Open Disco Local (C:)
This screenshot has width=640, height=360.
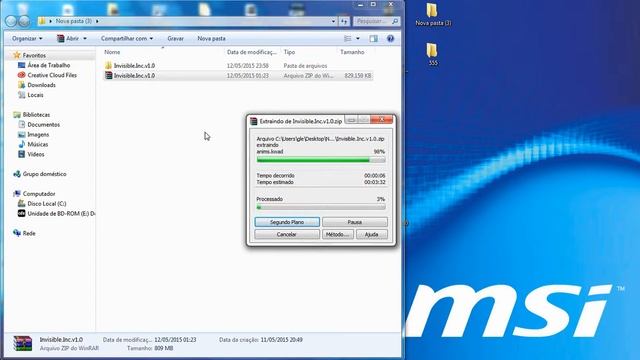[47, 203]
